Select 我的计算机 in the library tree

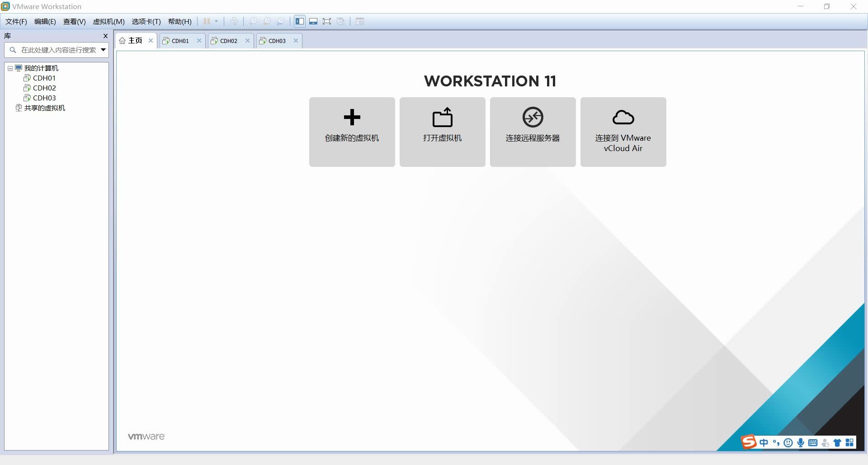[x=41, y=68]
